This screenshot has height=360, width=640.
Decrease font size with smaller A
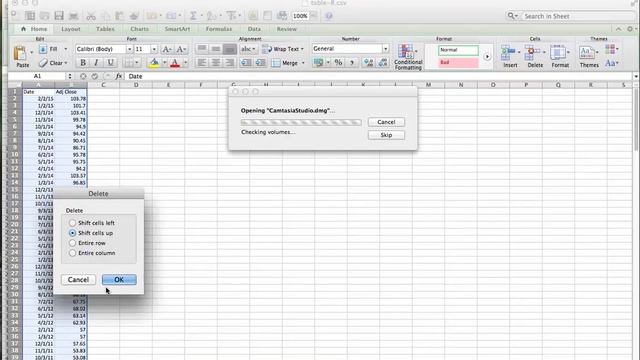pos(180,49)
